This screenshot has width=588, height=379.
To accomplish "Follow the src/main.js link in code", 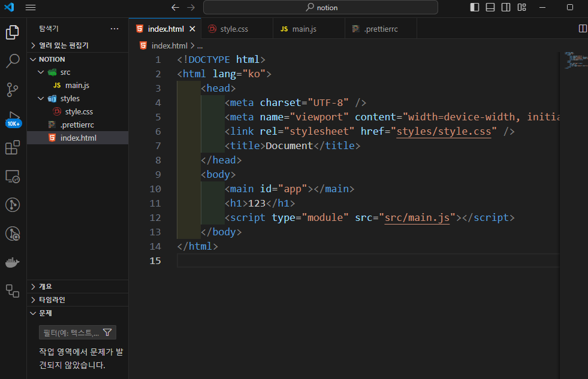I will [417, 217].
